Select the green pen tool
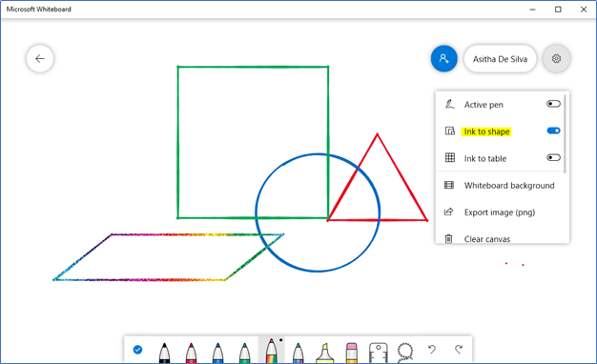 pyautogui.click(x=244, y=353)
